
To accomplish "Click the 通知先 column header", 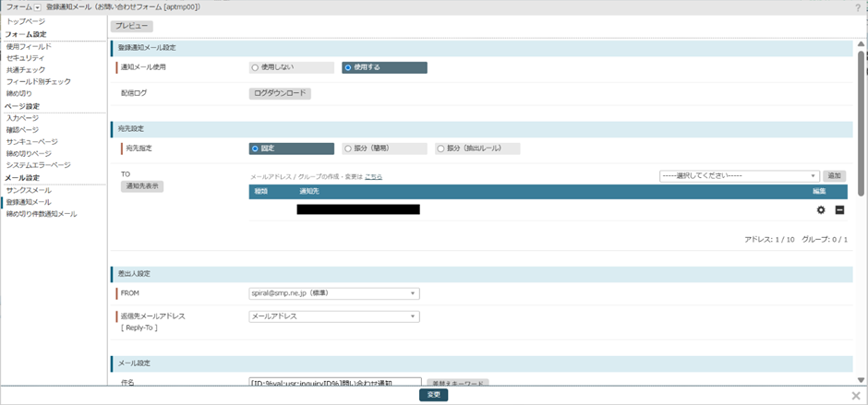I will click(x=309, y=192).
